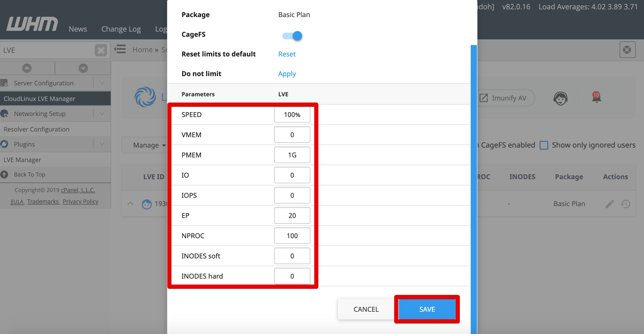Click the blue SAVE button

427,309
